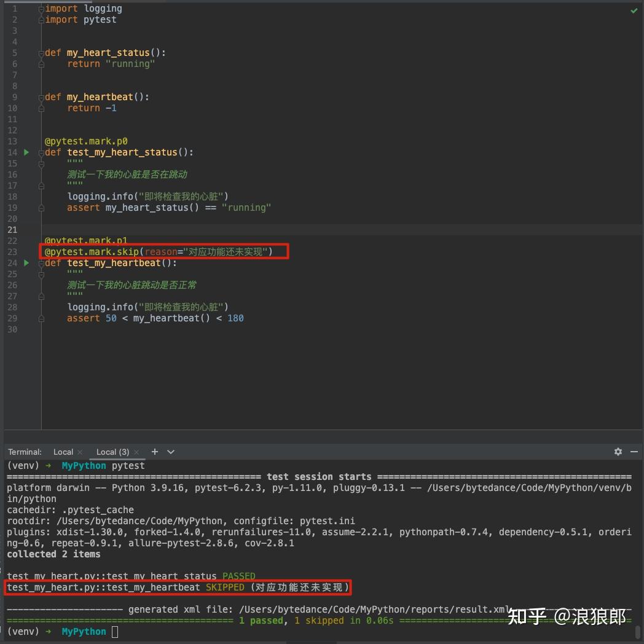Run test_my_heart_status via green gutter play icon
The height and width of the screenshot is (644, 644).
tap(26, 152)
